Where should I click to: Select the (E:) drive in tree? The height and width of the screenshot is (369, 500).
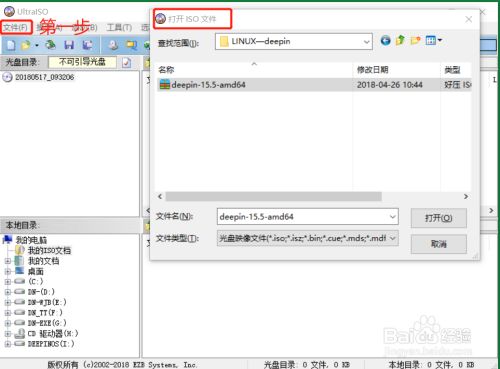[x=47, y=302]
